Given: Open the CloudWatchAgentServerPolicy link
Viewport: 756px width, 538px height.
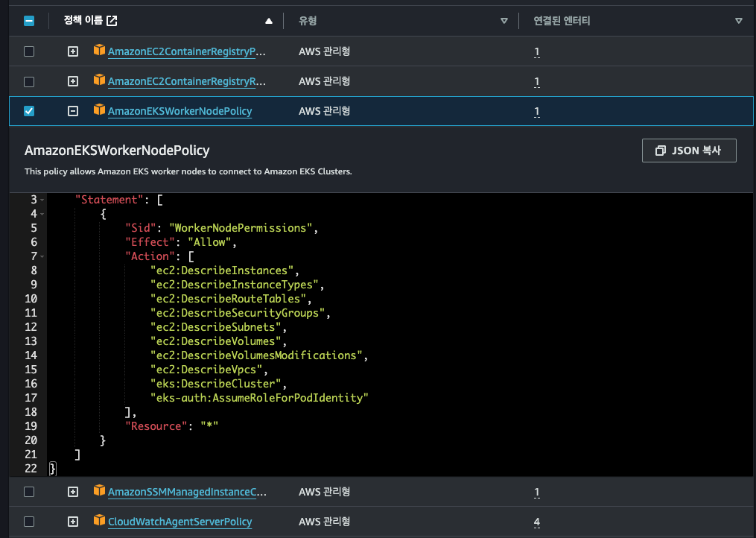Looking at the screenshot, I should pyautogui.click(x=180, y=522).
